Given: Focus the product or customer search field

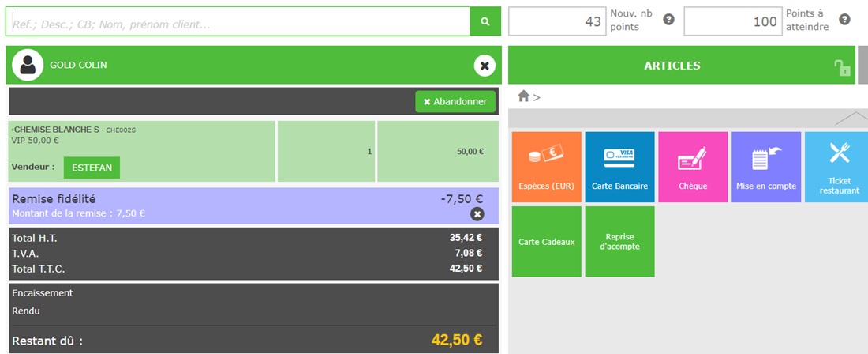Looking at the screenshot, I should [237, 21].
